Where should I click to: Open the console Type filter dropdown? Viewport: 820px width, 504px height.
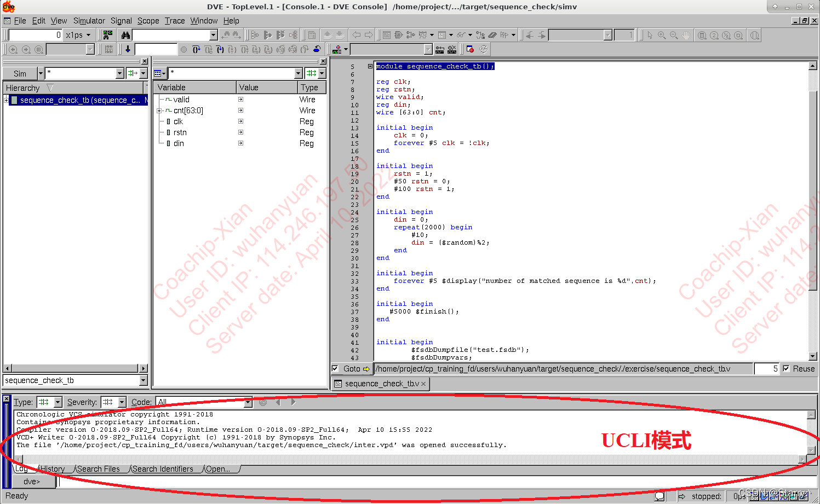pyautogui.click(x=58, y=402)
